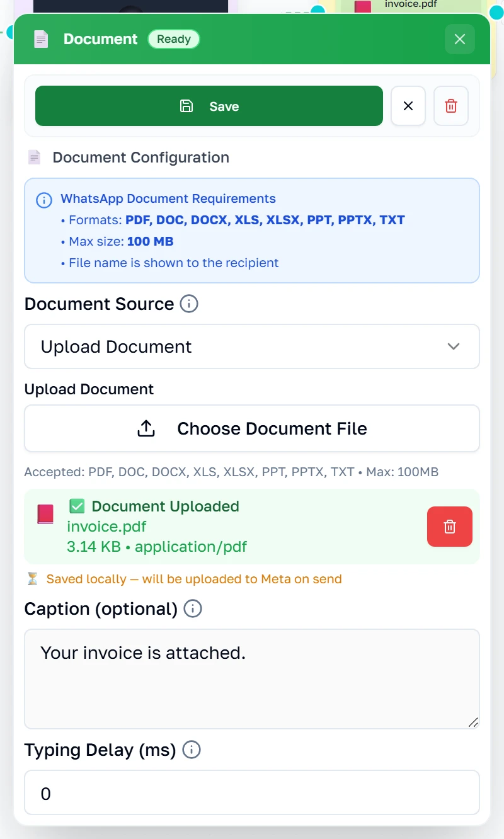Click the invoice.pdf file name
The width and height of the screenshot is (504, 839).
pyautogui.click(x=106, y=527)
